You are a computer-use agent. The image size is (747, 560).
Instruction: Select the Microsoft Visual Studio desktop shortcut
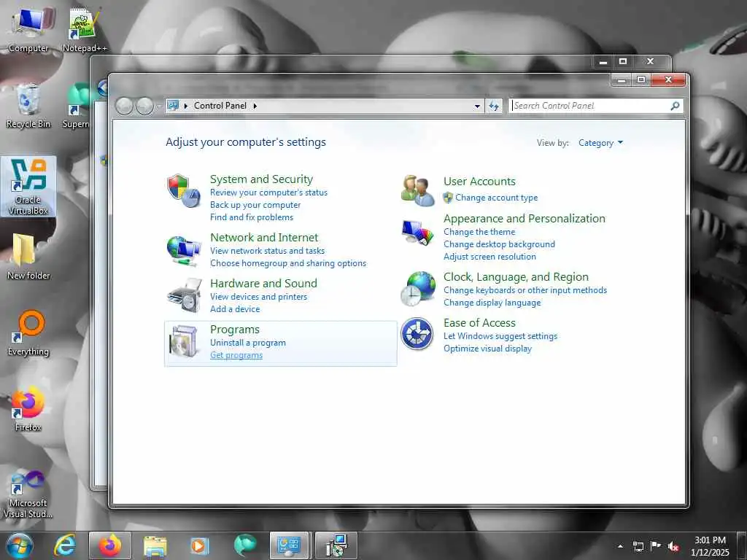(28, 494)
